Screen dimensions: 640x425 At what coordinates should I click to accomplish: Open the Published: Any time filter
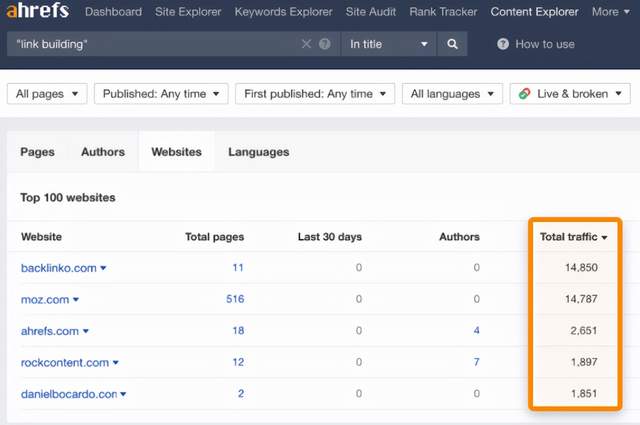click(161, 94)
